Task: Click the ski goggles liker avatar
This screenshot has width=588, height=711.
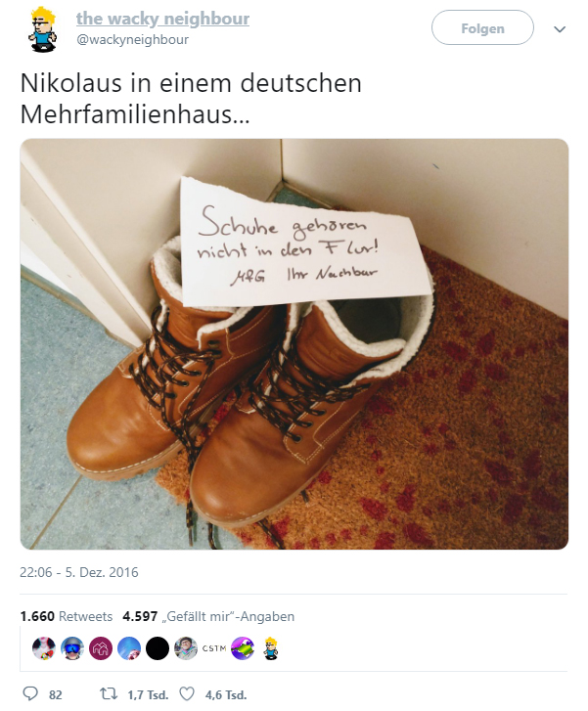Action: click(72, 648)
